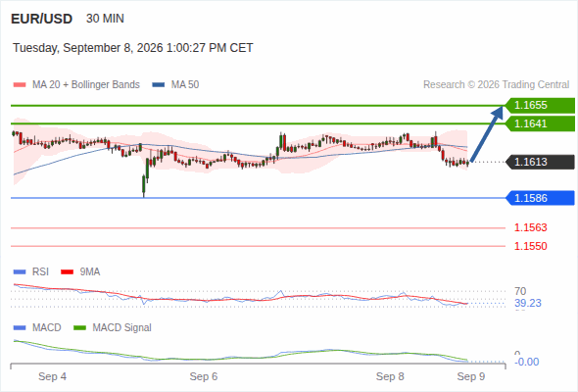Viewport: 578px width, 392px height.
Task: Click the Sep 6 date axis label
Action: (204, 376)
